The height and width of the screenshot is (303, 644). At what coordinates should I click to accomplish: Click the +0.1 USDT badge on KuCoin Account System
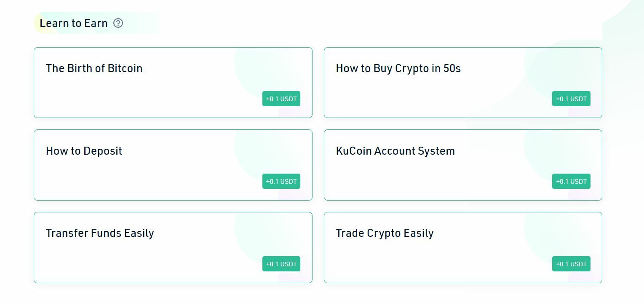click(571, 181)
